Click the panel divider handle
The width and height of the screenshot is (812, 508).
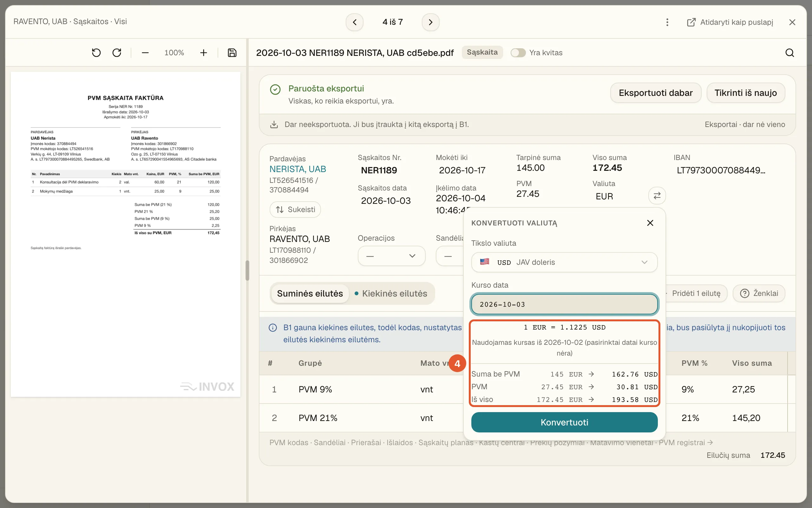(x=247, y=271)
